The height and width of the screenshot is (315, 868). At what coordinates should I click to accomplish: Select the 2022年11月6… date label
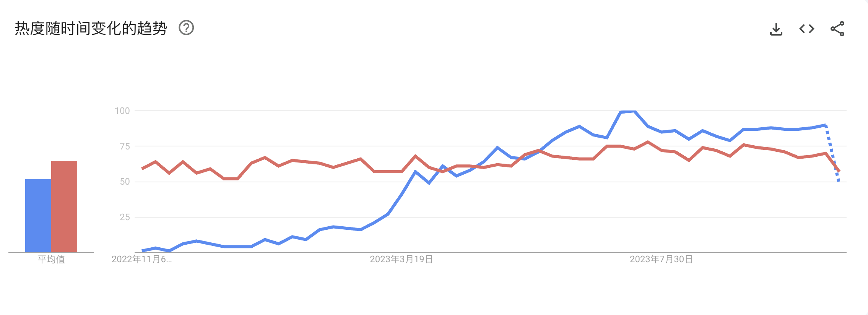[x=141, y=259]
